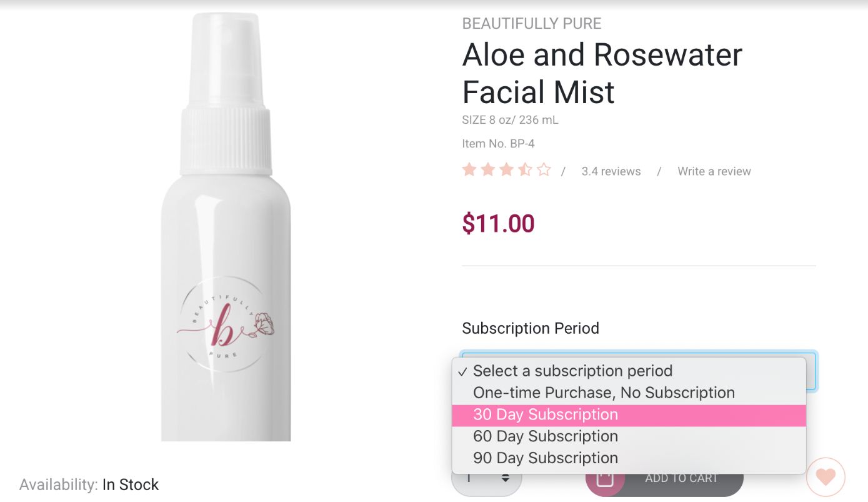Click the first rating star
Viewport: 868px width, 502px height.
click(x=469, y=170)
